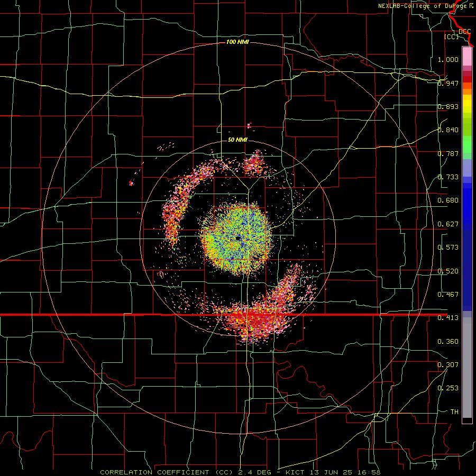Click the 16:58 timestamp text
The height and width of the screenshot is (476, 476).
(x=368, y=472)
